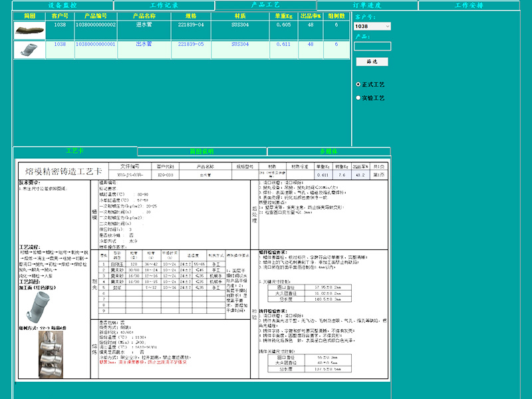Click the 简图 column header

click(29, 16)
